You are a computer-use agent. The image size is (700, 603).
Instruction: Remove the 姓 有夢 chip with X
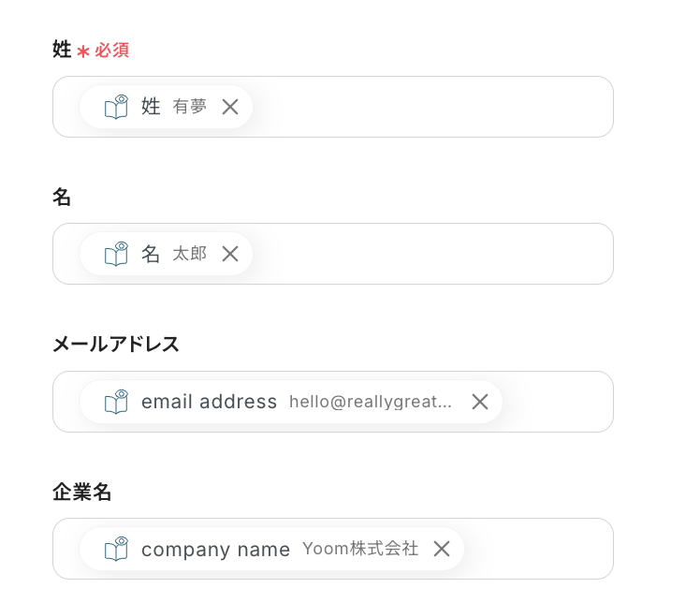click(x=230, y=107)
